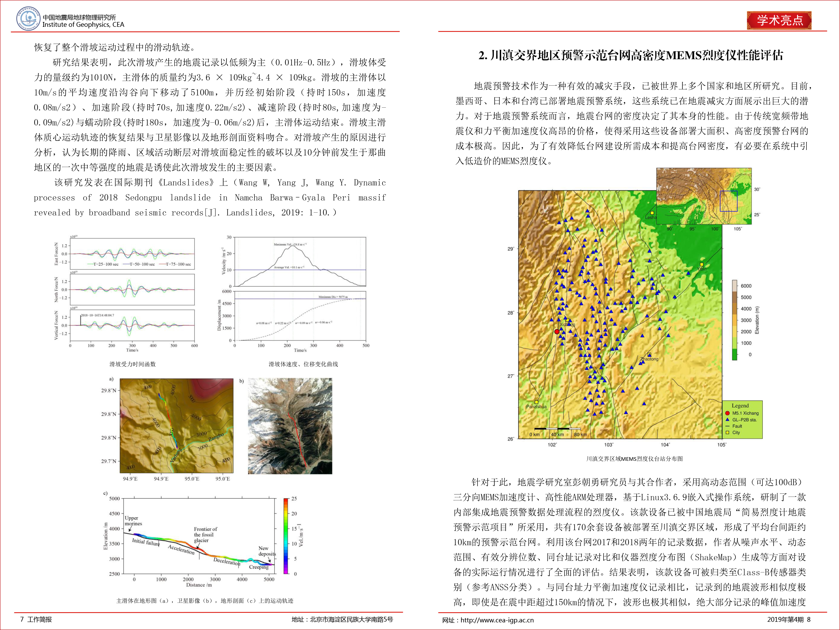Click the Elevation color scale bar
This screenshot has width=840, height=630.
point(734,320)
